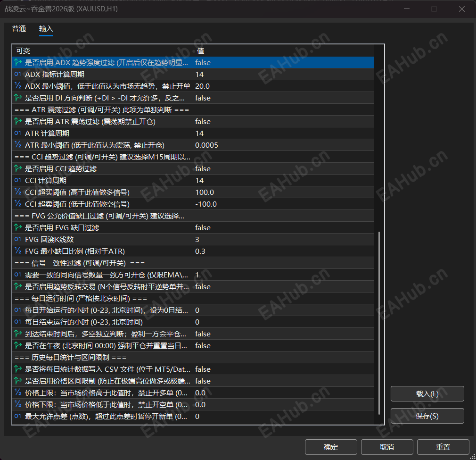Click the 取消 button

coord(387,447)
